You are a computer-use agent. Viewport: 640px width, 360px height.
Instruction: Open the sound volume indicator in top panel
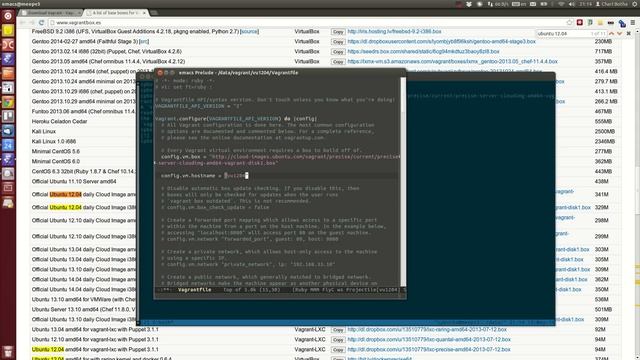tap(572, 4)
